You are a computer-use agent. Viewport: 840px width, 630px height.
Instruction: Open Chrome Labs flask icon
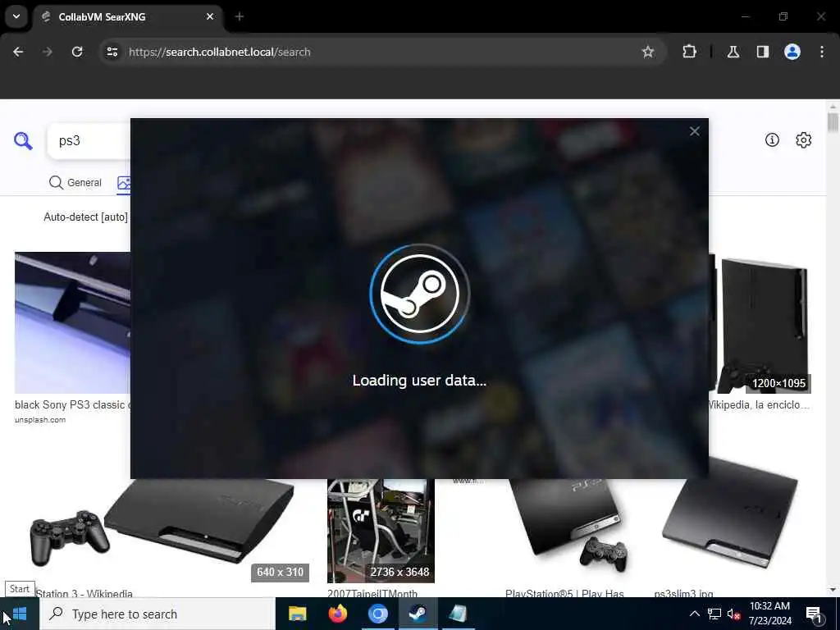(x=733, y=52)
